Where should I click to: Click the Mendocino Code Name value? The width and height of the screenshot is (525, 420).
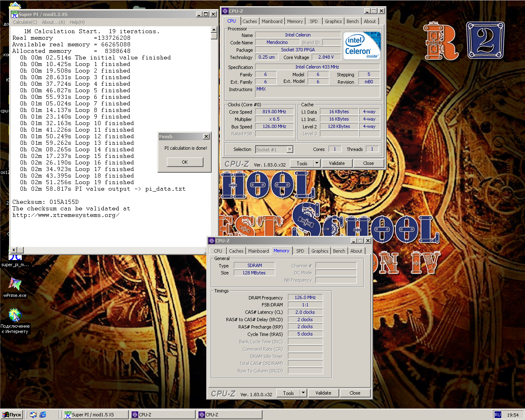(277, 42)
